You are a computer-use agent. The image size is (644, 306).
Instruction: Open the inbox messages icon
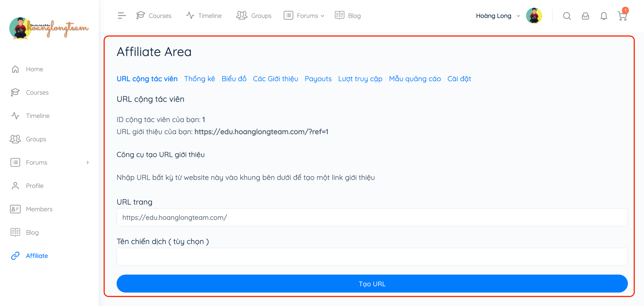coord(585,16)
